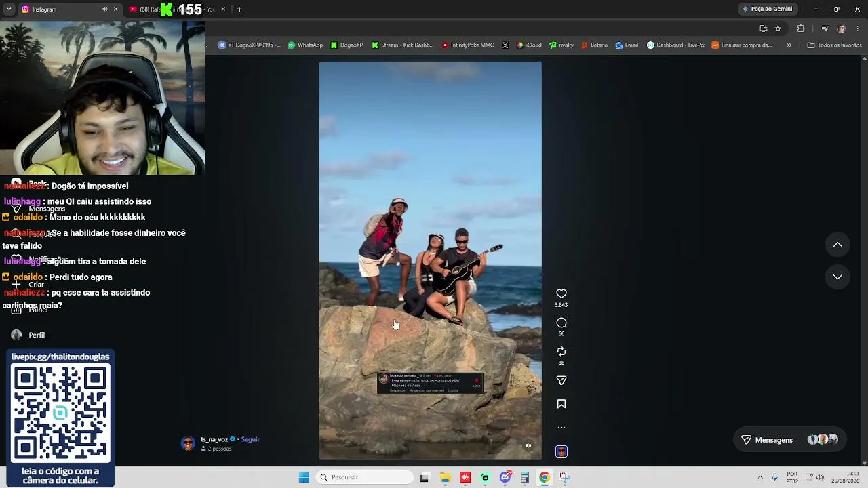This screenshot has width=868, height=488.
Task: Open the green app icon on the taskbar
Action: 485,477
